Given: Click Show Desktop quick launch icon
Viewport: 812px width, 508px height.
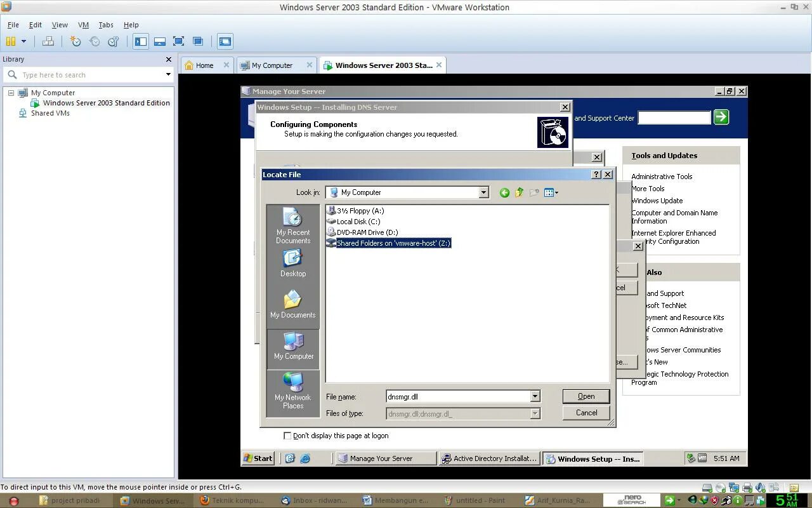Looking at the screenshot, I should [x=290, y=458].
